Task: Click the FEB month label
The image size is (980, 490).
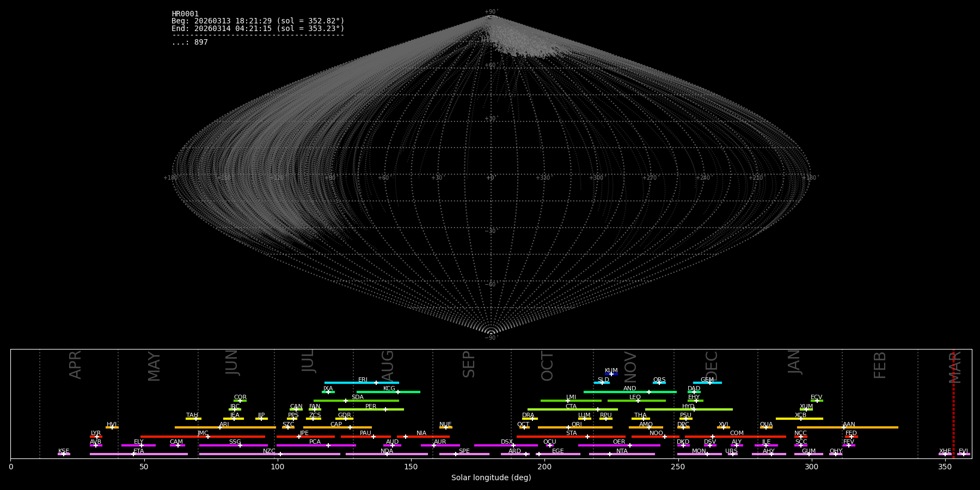Action: [880, 365]
